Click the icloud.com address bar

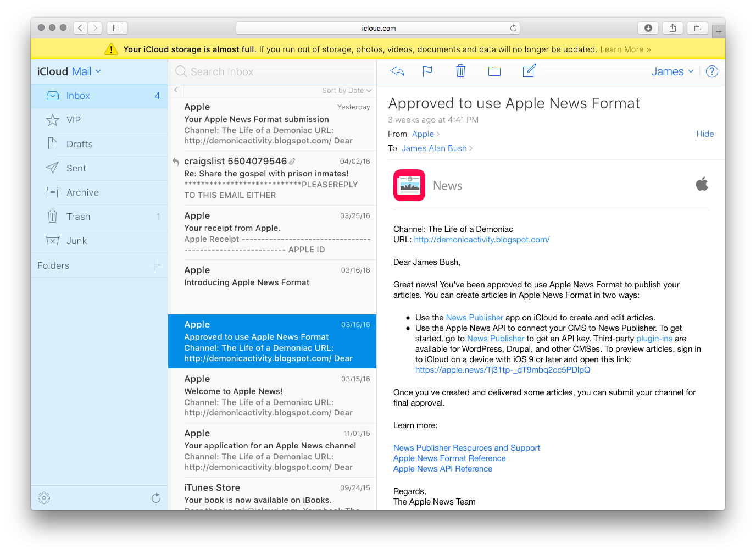point(378,28)
